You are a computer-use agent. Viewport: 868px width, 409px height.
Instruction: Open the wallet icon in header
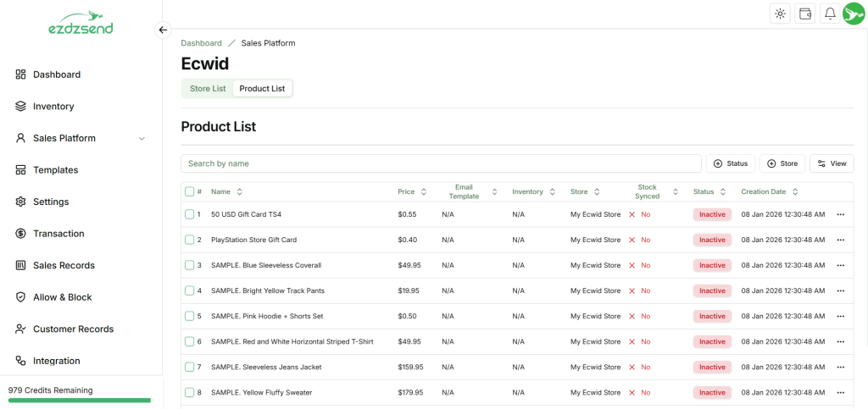tap(805, 14)
